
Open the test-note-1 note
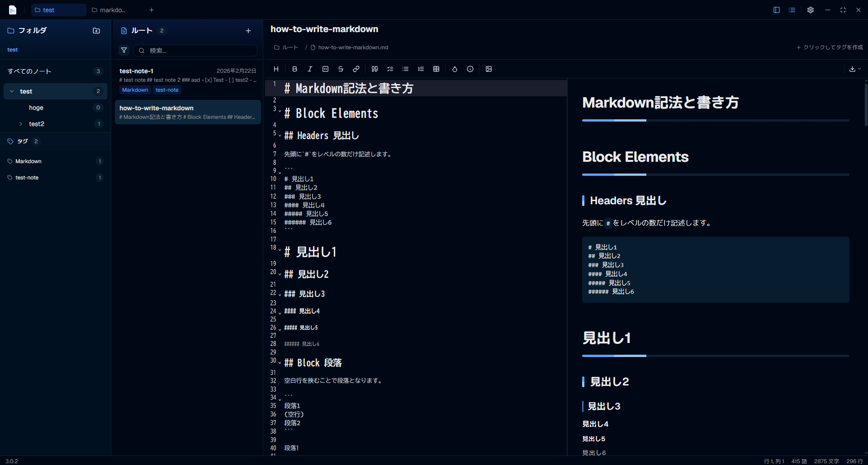[188, 80]
